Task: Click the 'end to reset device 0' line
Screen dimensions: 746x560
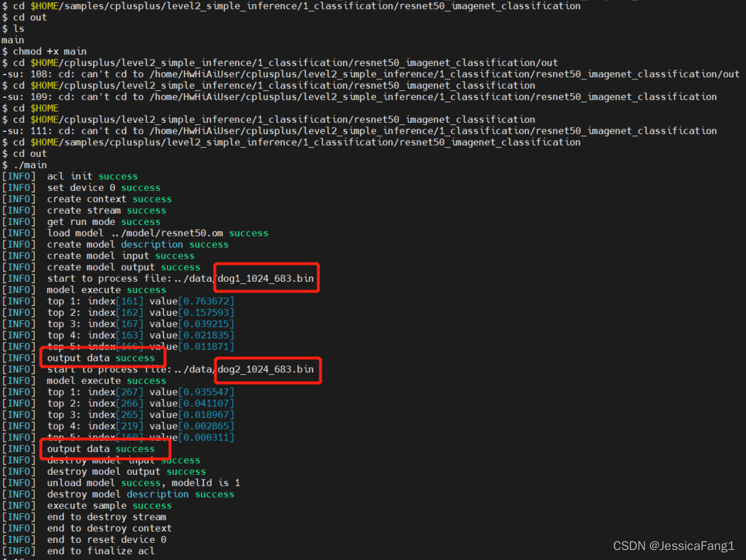Action: coord(84,540)
